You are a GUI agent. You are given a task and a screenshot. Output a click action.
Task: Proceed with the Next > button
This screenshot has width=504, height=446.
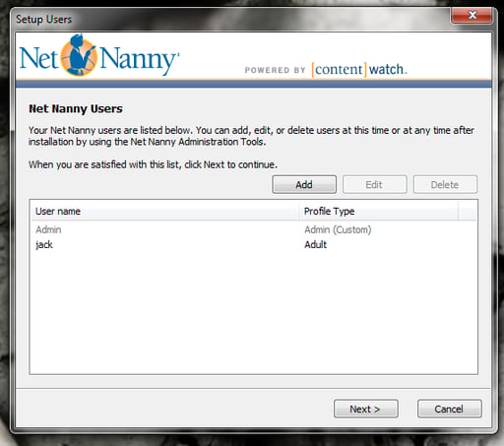click(366, 409)
